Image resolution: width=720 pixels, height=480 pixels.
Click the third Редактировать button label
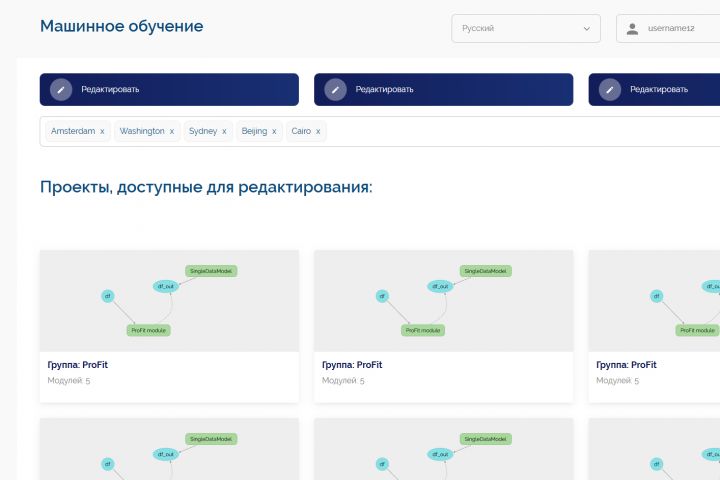point(659,90)
